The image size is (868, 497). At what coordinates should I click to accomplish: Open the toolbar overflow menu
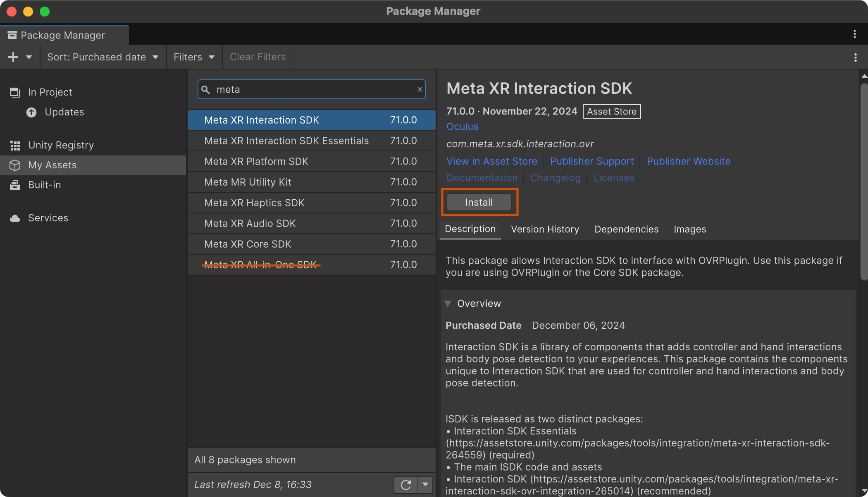(x=855, y=57)
